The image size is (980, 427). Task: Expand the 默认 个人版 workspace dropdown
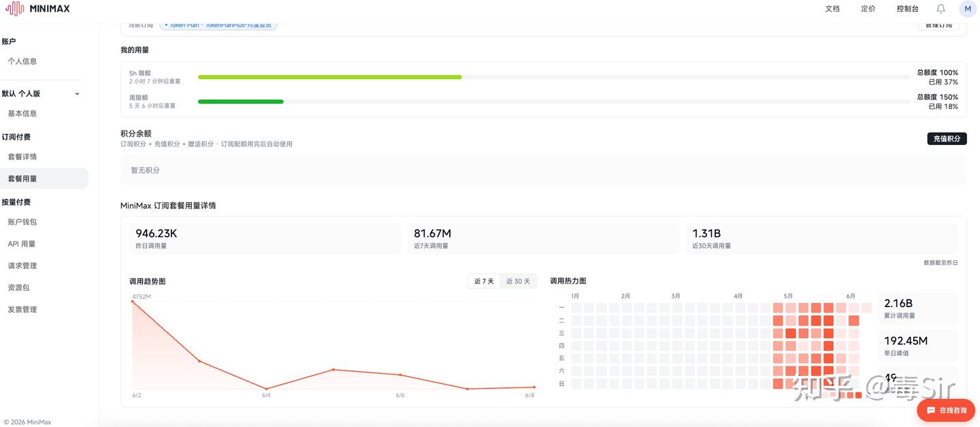pos(41,93)
